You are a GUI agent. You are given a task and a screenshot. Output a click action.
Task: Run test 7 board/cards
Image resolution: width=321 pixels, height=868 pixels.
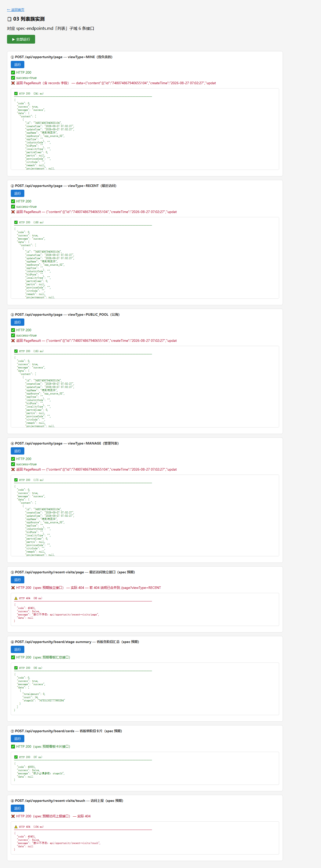(x=18, y=739)
